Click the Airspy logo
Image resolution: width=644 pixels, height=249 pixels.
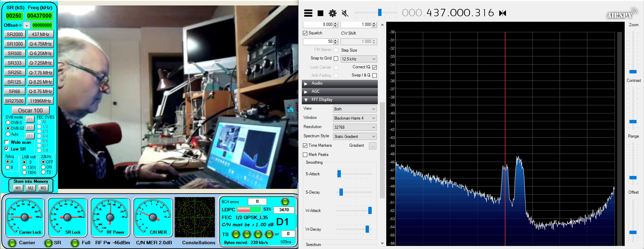[621, 14]
